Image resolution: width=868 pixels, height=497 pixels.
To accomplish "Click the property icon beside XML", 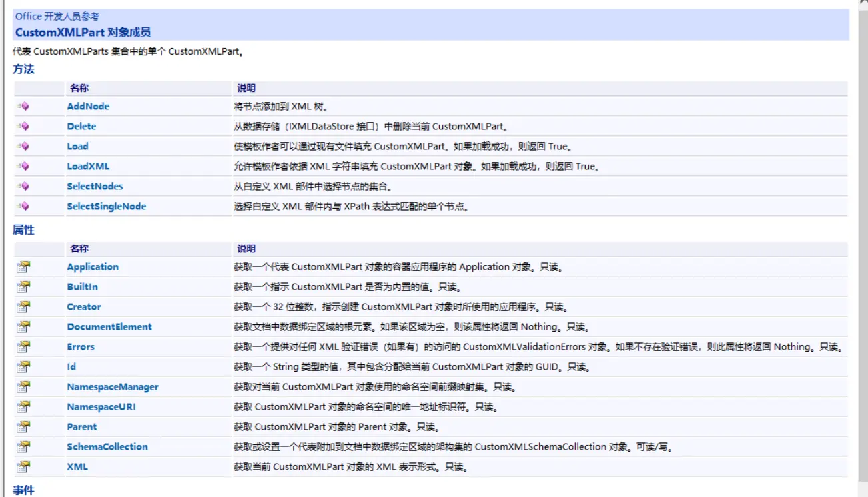I will tap(23, 467).
